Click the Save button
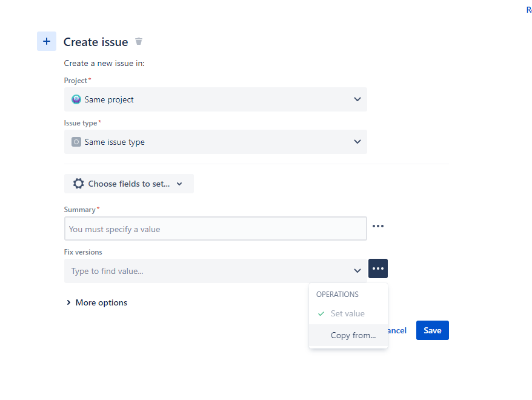532x400 pixels. [432, 330]
